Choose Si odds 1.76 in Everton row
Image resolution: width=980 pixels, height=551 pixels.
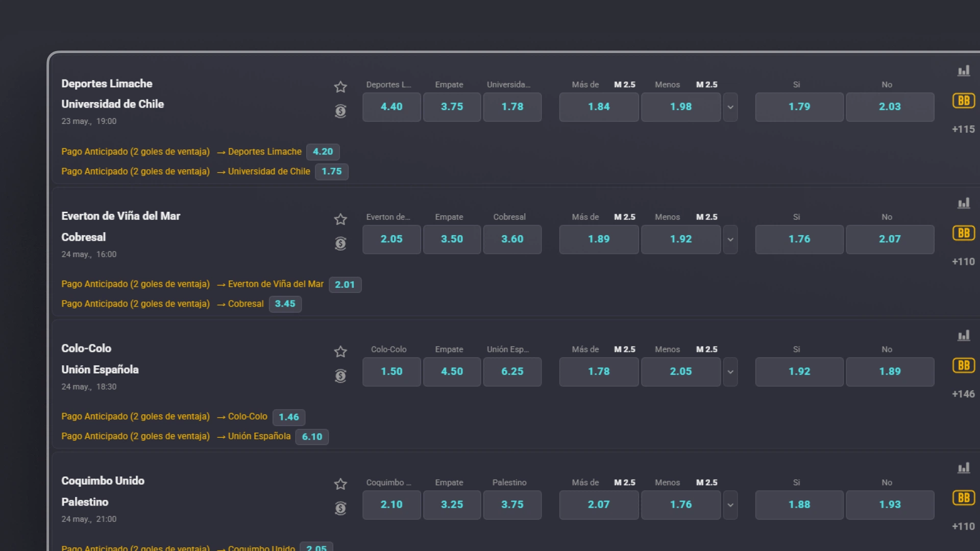click(799, 239)
